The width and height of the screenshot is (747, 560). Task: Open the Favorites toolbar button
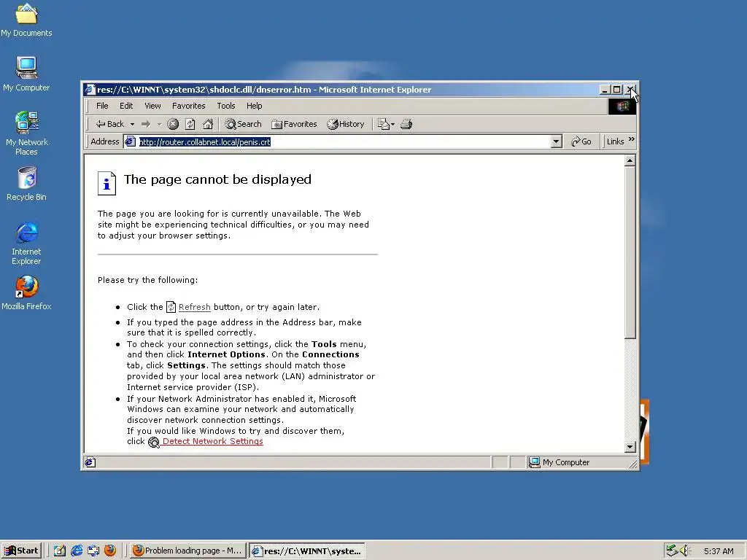294,124
